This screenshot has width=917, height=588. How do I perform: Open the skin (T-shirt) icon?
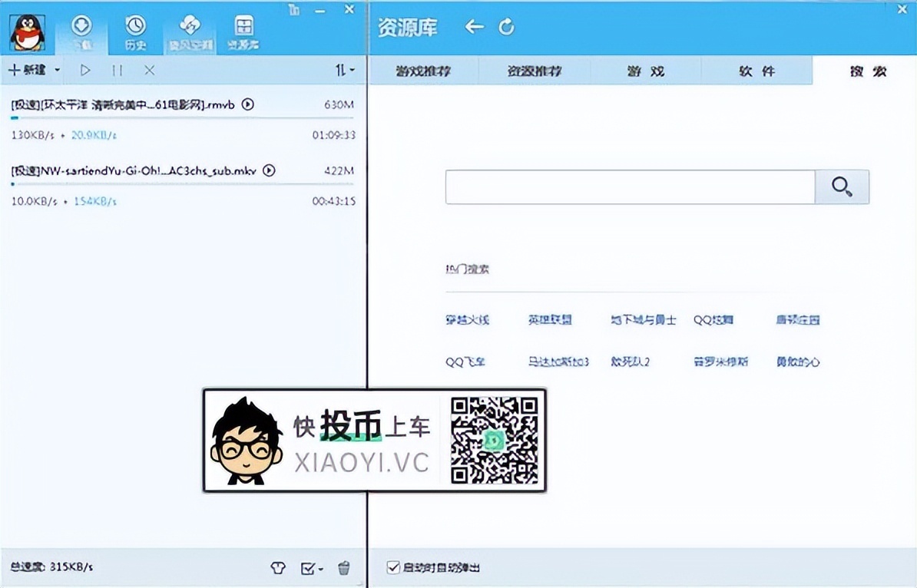(x=278, y=568)
